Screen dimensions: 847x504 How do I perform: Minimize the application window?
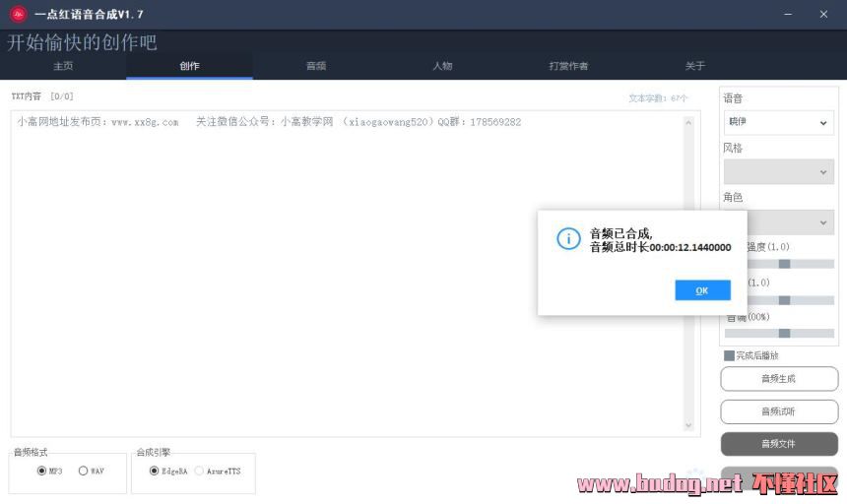coord(788,14)
